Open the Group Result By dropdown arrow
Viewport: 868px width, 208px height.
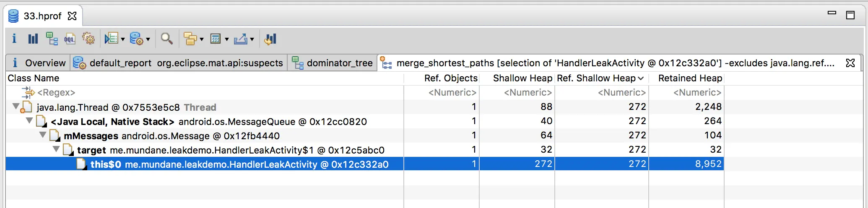coord(202,39)
